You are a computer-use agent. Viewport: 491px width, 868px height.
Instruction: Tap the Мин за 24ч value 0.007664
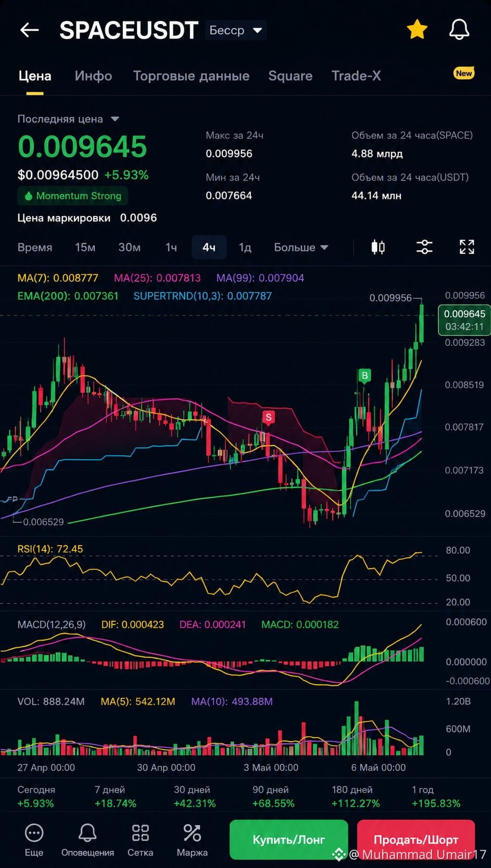coord(229,196)
